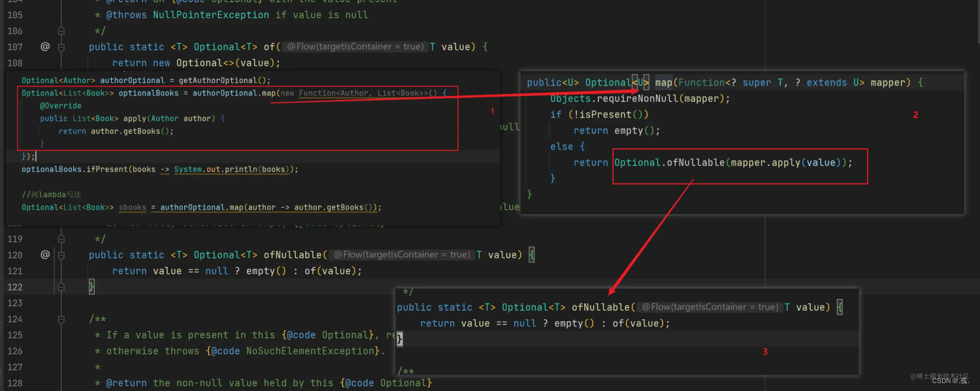Click the fold end marker on line 122
The image size is (980, 391).
click(x=61, y=287)
